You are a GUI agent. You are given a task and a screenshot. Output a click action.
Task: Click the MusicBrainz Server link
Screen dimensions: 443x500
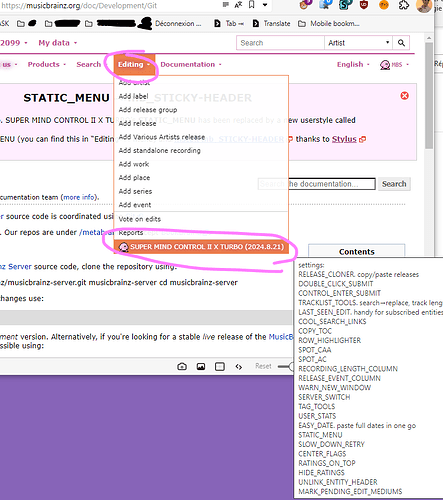point(16,267)
